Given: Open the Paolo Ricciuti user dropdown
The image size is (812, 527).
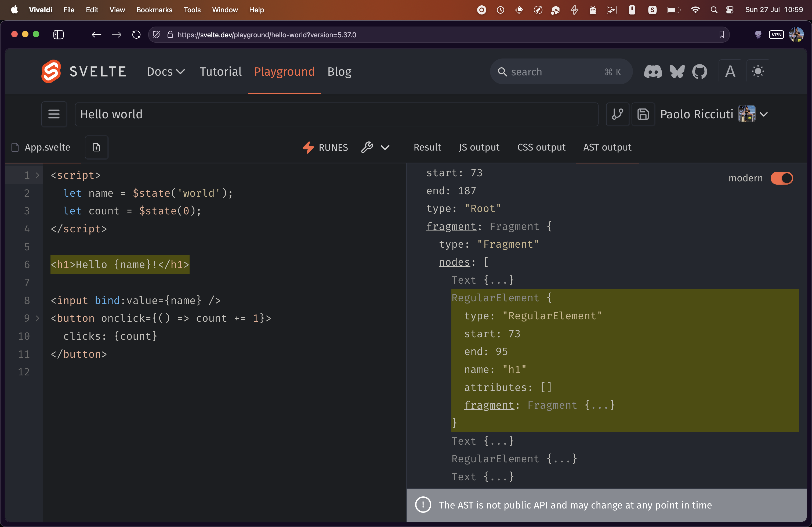Looking at the screenshot, I should click(x=714, y=114).
